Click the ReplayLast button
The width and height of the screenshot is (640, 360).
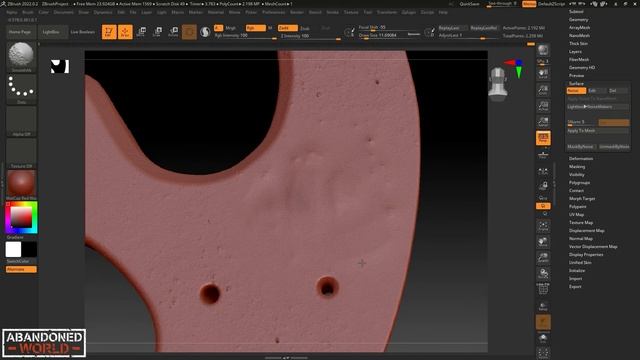[x=452, y=28]
